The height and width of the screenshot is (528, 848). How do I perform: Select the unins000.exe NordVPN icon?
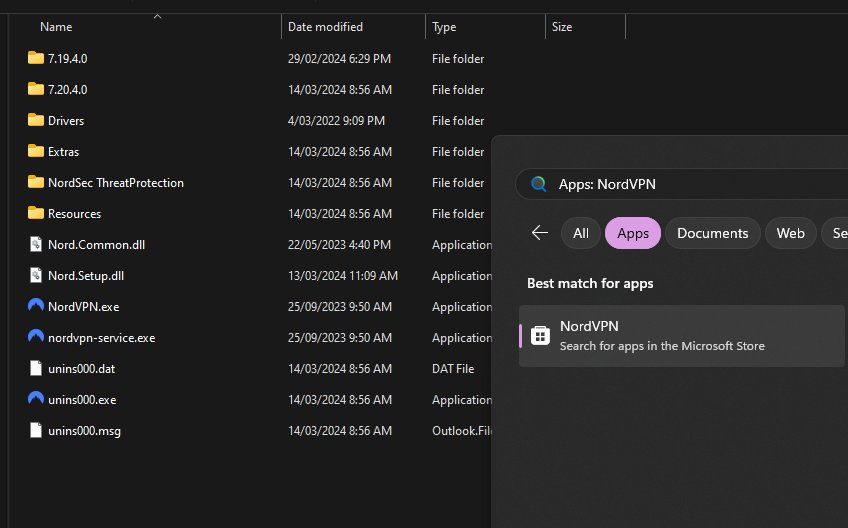[36, 399]
